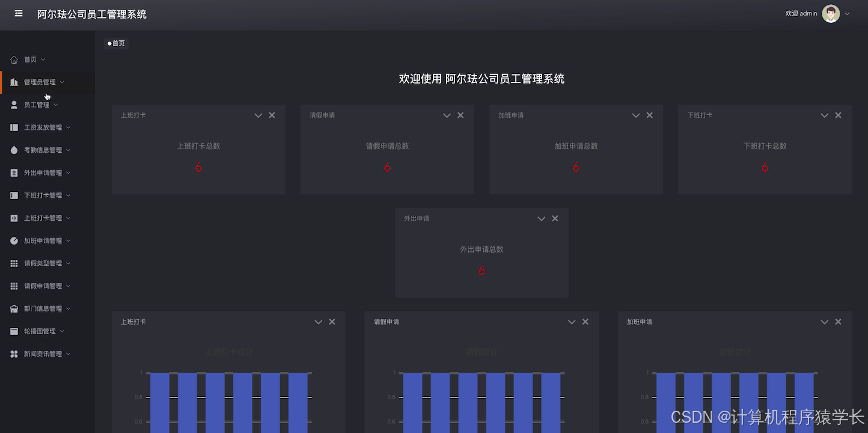
Task: Click the admin avatar picture
Action: click(831, 13)
